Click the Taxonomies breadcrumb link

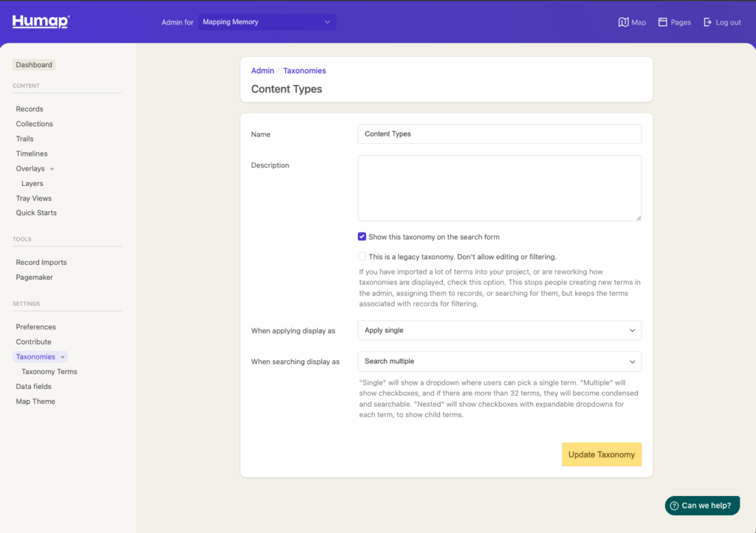click(x=304, y=71)
